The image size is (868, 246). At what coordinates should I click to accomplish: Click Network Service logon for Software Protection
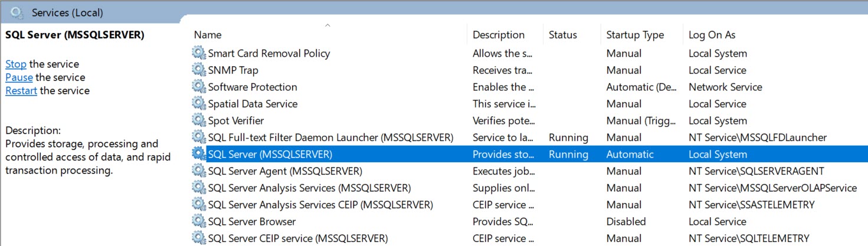pos(725,87)
